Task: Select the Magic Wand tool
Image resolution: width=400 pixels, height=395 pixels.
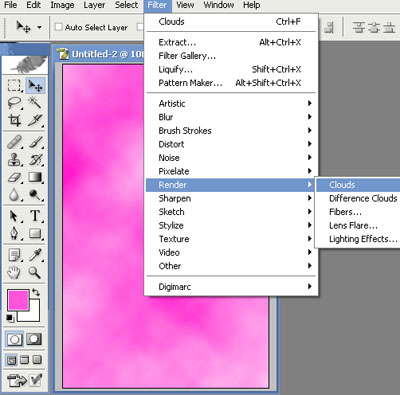Action: (35, 103)
